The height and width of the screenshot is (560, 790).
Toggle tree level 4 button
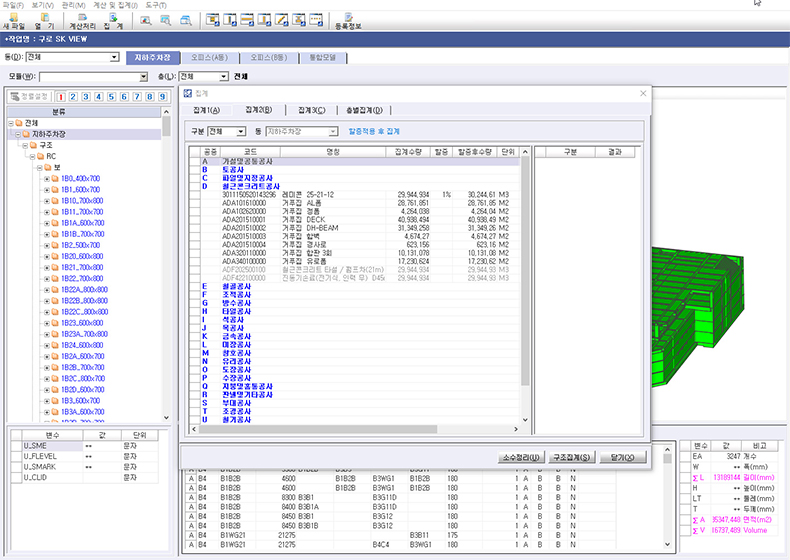point(99,97)
